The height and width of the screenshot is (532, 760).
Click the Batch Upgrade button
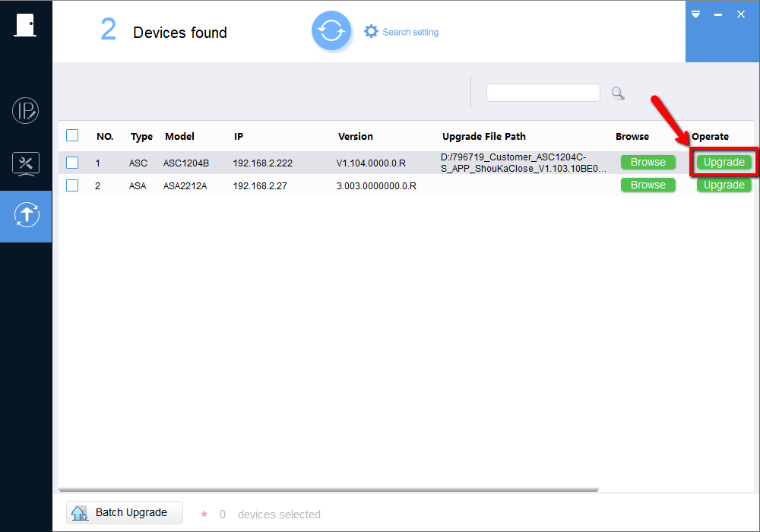pos(125,513)
